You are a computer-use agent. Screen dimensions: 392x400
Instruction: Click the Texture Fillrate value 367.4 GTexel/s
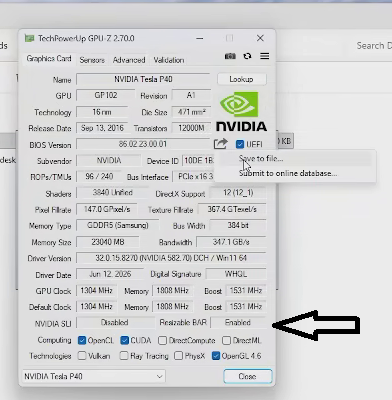coord(232,209)
